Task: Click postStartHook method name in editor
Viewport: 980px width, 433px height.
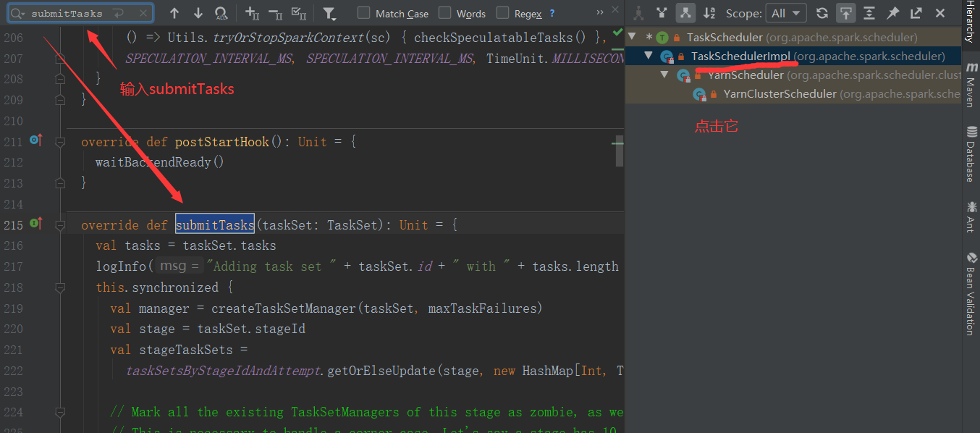Action: pyautogui.click(x=222, y=142)
